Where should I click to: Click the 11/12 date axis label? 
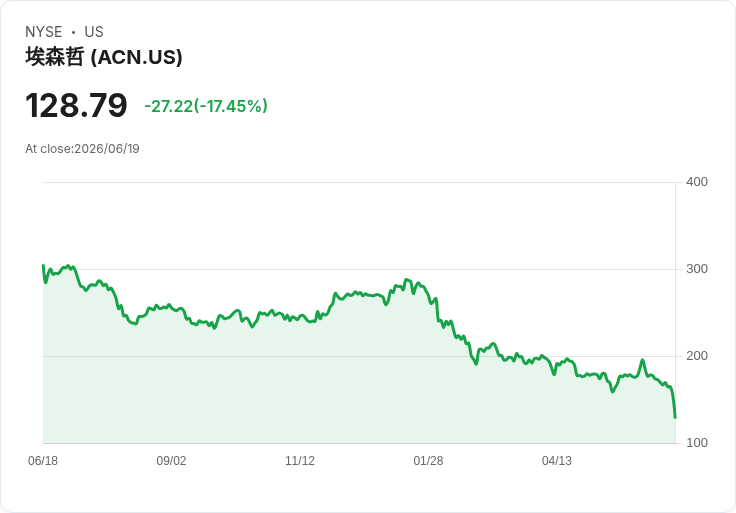[x=300, y=460]
